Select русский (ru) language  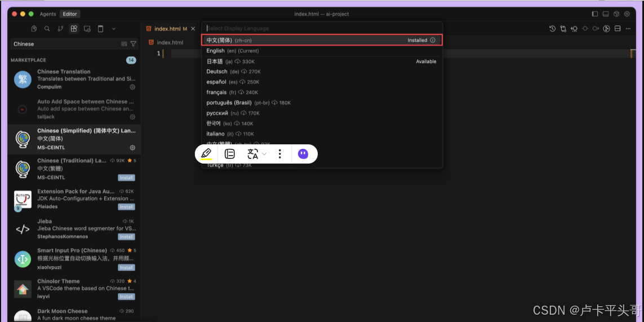322,113
